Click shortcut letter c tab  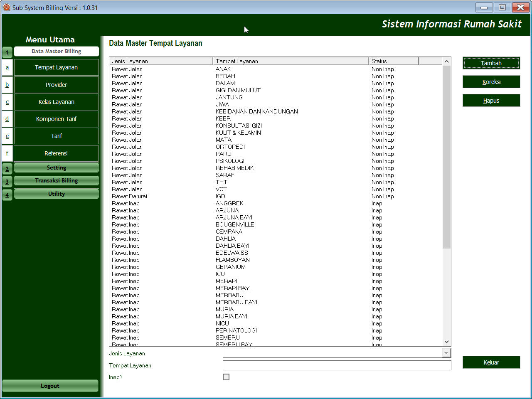[x=7, y=102]
